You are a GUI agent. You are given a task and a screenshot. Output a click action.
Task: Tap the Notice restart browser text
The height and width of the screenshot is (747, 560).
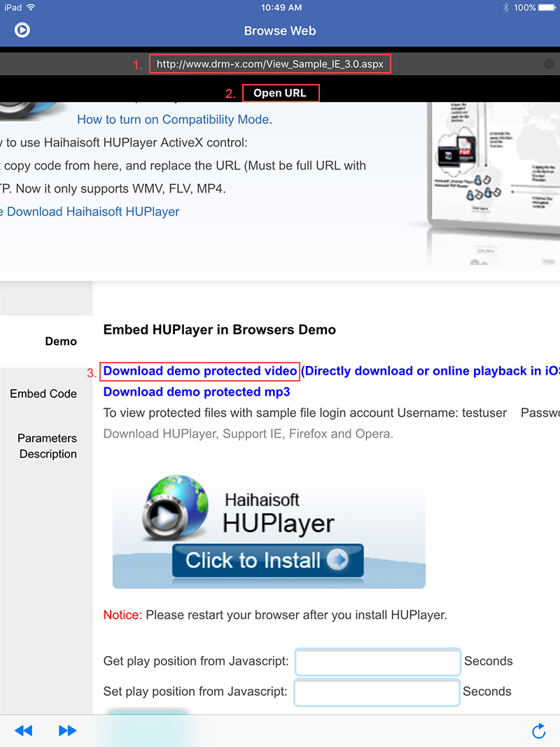275,615
